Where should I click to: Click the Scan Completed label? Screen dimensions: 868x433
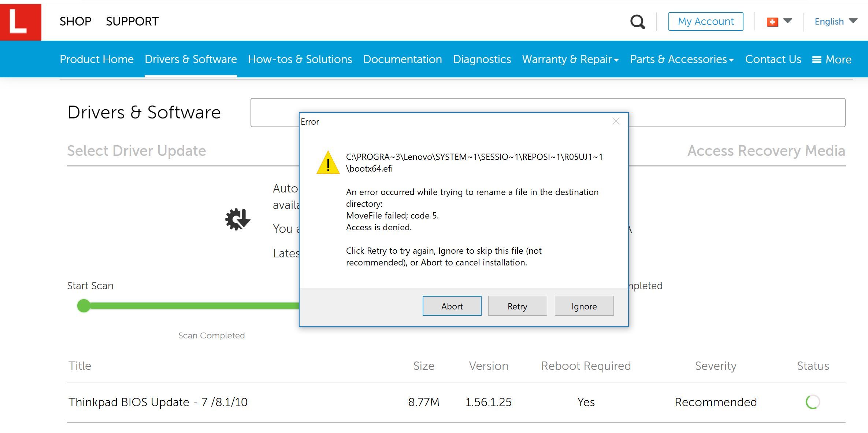[x=211, y=335]
